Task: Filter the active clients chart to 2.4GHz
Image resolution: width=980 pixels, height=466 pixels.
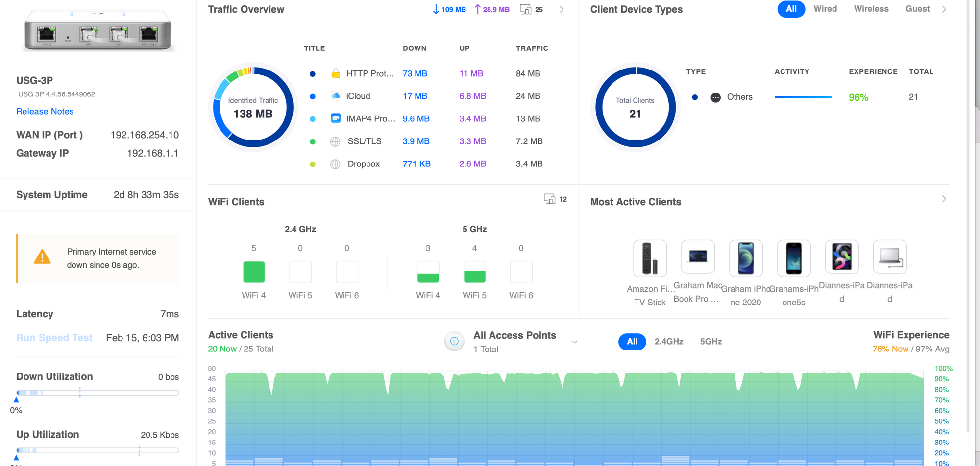Action: point(668,342)
